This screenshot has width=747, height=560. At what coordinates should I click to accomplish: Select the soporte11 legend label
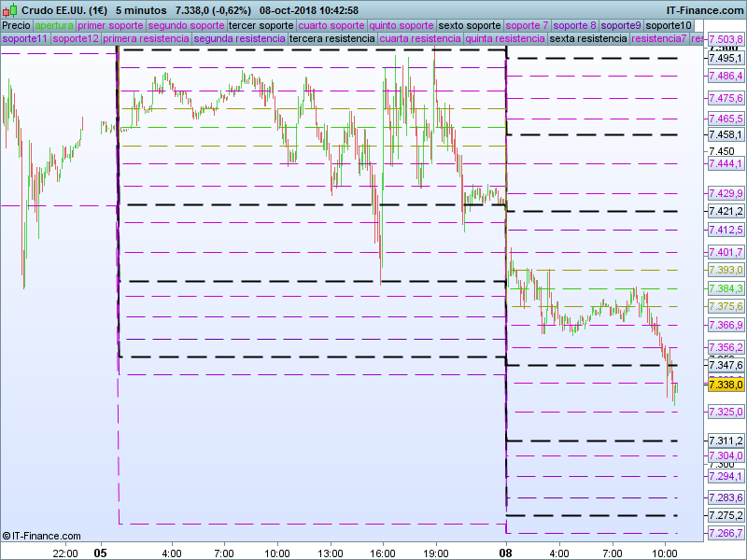(25, 38)
